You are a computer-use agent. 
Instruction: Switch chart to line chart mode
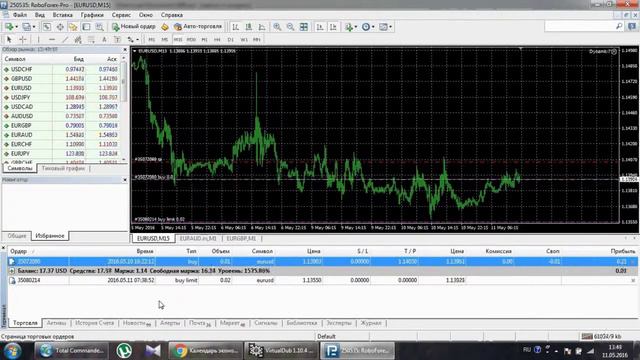[x=262, y=27]
